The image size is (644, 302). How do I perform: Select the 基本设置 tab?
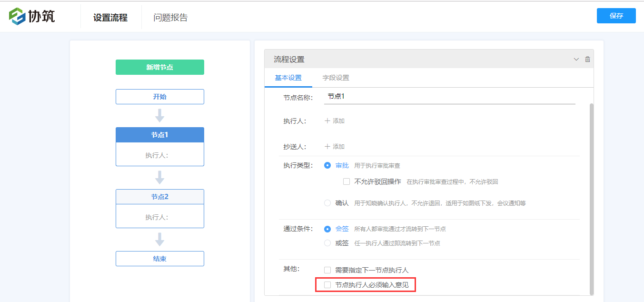(x=287, y=77)
